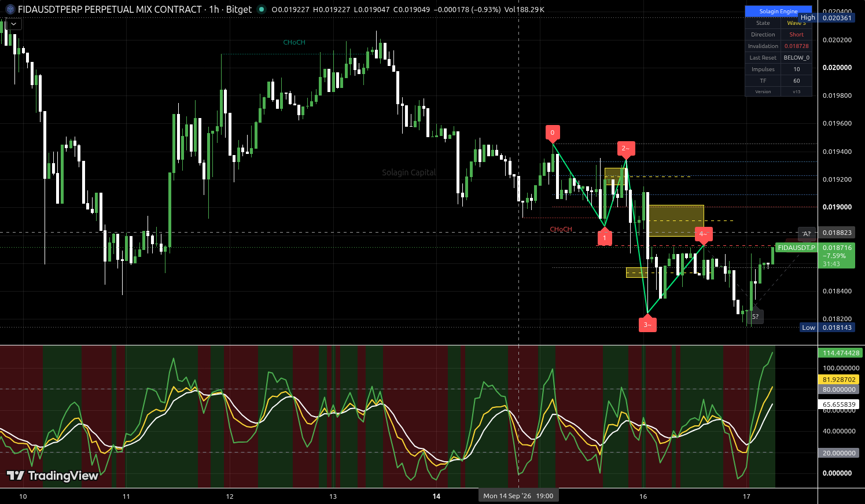Click the red CHoCH label

(561, 229)
